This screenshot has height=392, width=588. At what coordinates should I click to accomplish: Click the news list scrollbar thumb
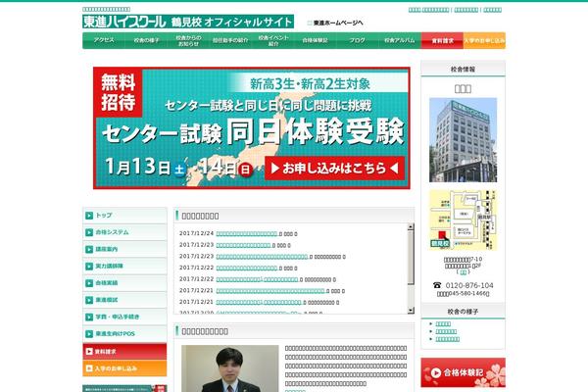[411, 258]
